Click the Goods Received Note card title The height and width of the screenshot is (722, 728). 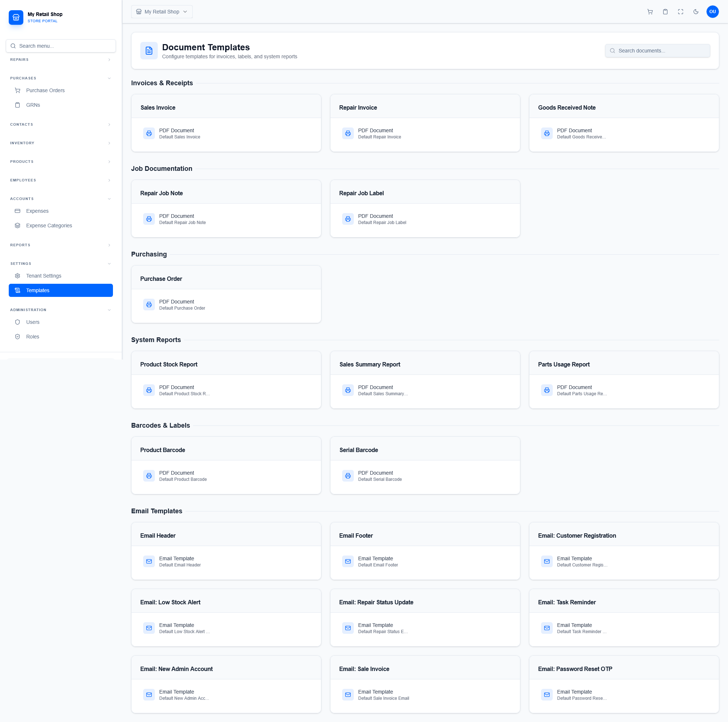click(567, 108)
